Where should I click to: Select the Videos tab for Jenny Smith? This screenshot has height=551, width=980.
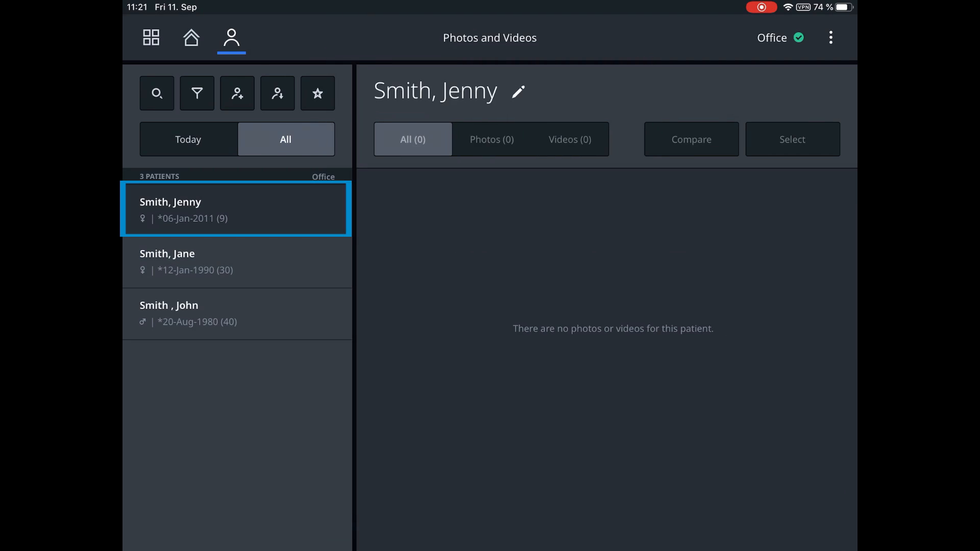click(570, 139)
